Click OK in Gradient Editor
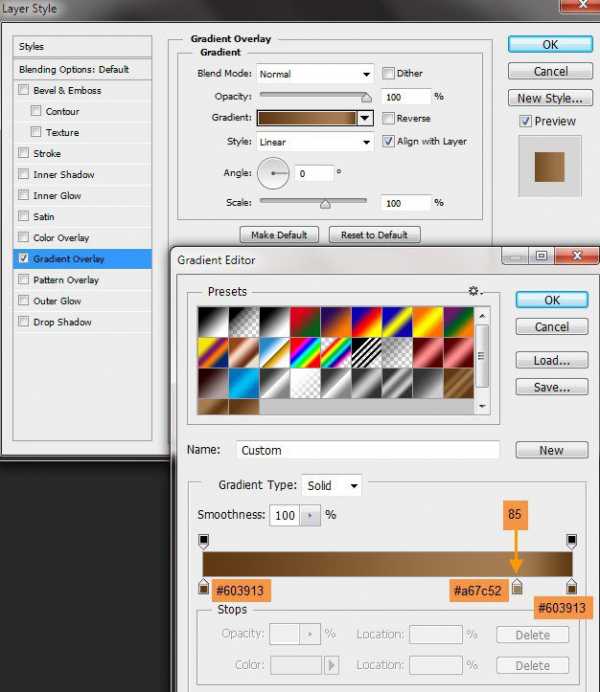 [552, 300]
